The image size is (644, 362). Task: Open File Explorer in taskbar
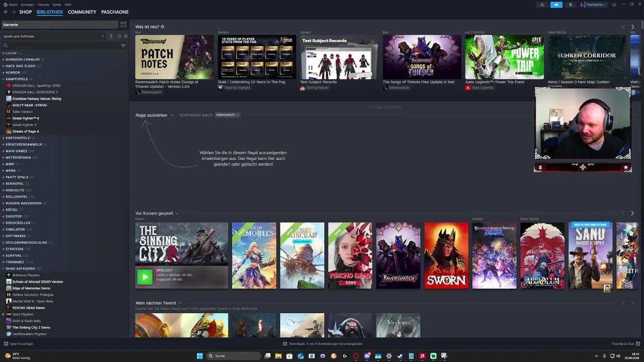coord(278,356)
